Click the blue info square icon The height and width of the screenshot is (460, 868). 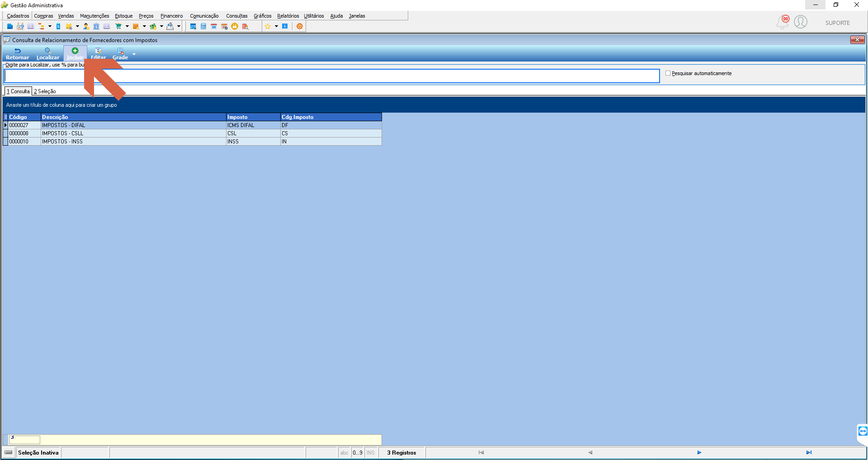(x=285, y=26)
